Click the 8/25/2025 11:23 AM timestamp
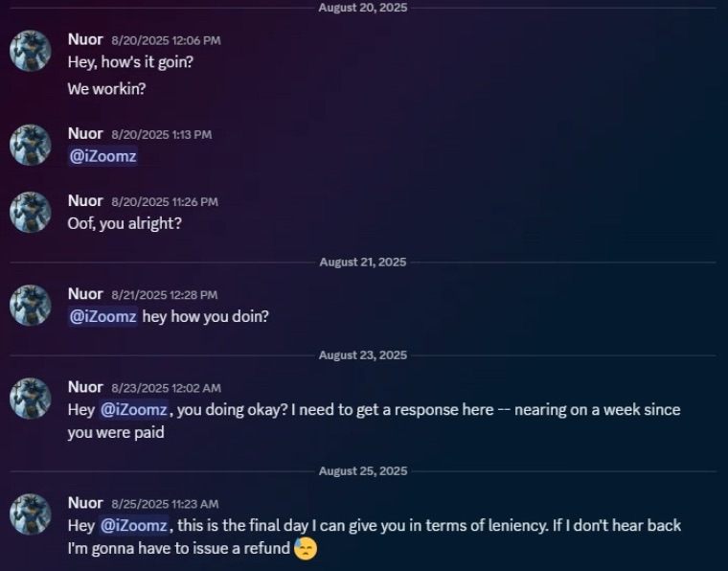728x571 pixels. point(165,504)
